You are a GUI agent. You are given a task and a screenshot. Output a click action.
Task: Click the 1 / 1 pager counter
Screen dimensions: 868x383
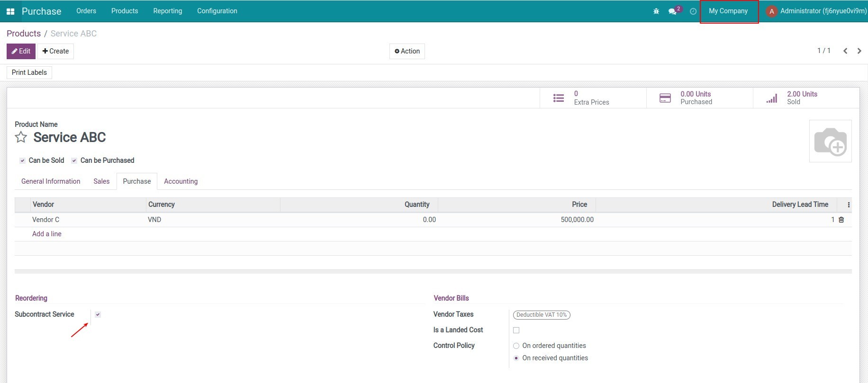pos(823,51)
